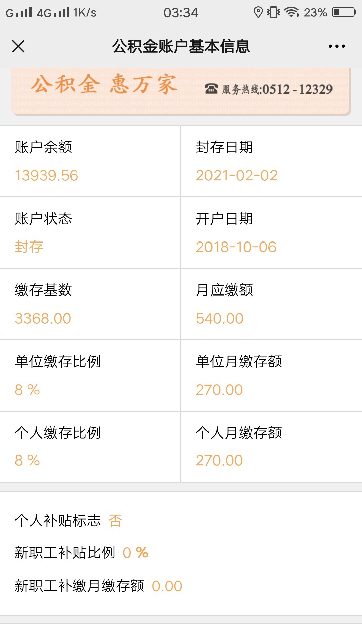
Task: Tap the monthly payable amount 540.00
Action: point(220,318)
